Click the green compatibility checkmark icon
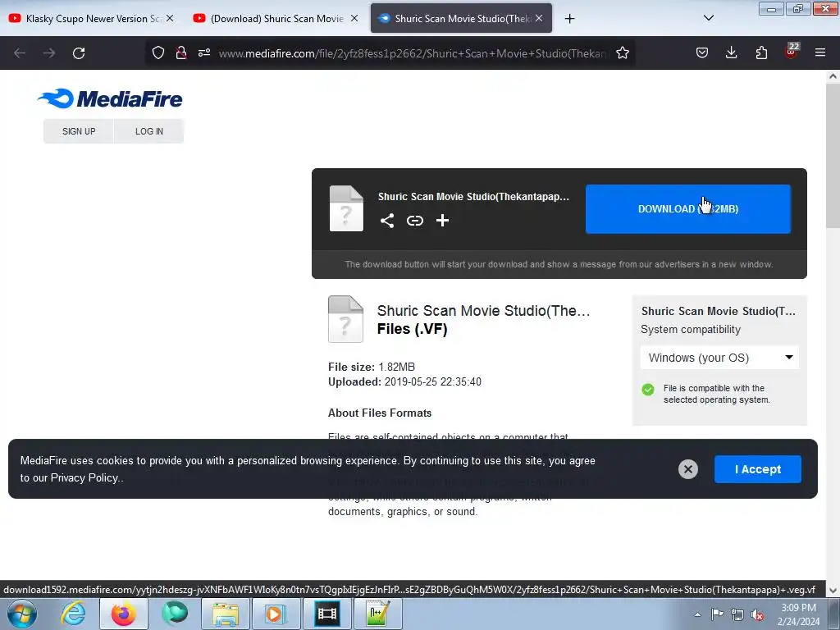Viewport: 840px width, 630px height. click(x=648, y=390)
